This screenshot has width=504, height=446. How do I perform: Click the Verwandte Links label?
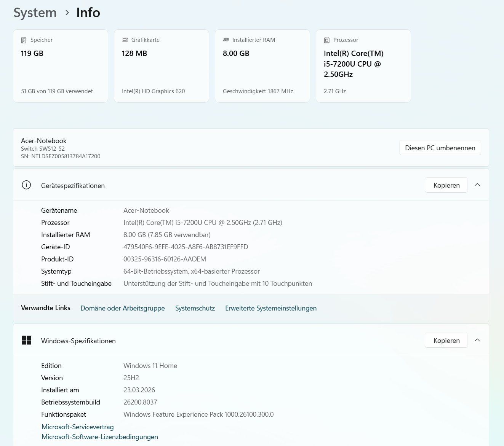click(46, 308)
